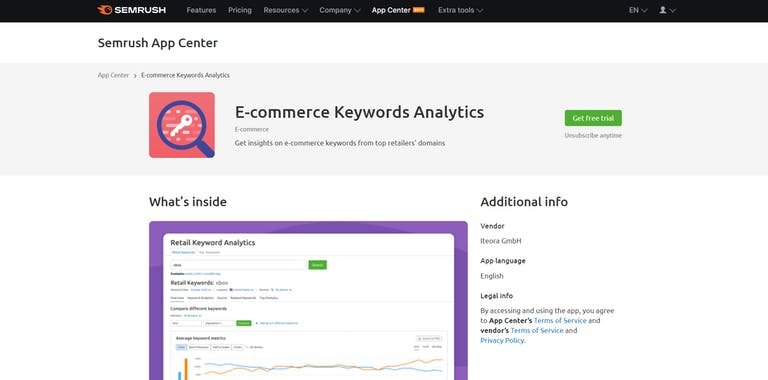Open the Features menu item
The image size is (768, 380).
(x=201, y=10)
